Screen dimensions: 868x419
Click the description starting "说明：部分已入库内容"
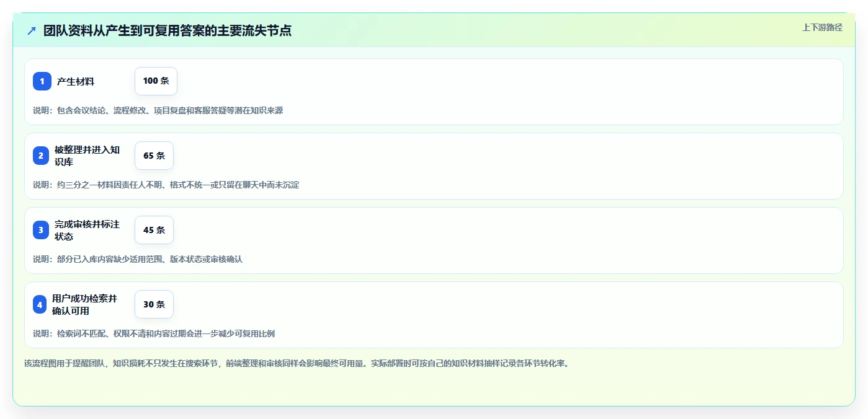138,259
